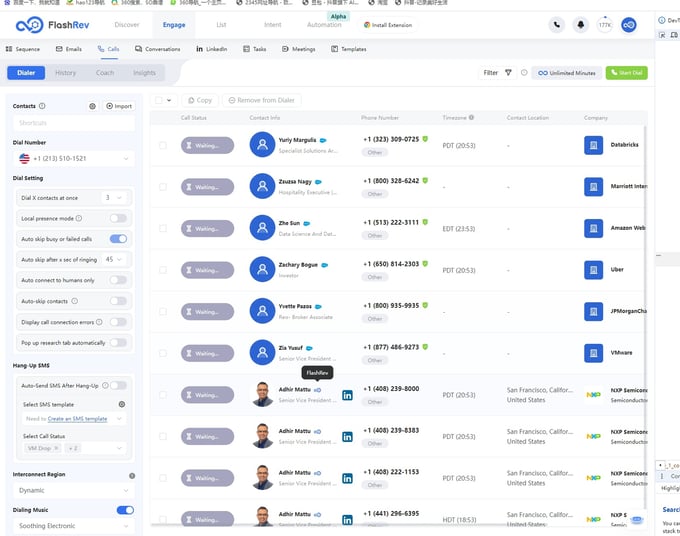Image resolution: width=680 pixels, height=536 pixels.
Task: Open Select SMS template dropdown
Action: click(74, 419)
